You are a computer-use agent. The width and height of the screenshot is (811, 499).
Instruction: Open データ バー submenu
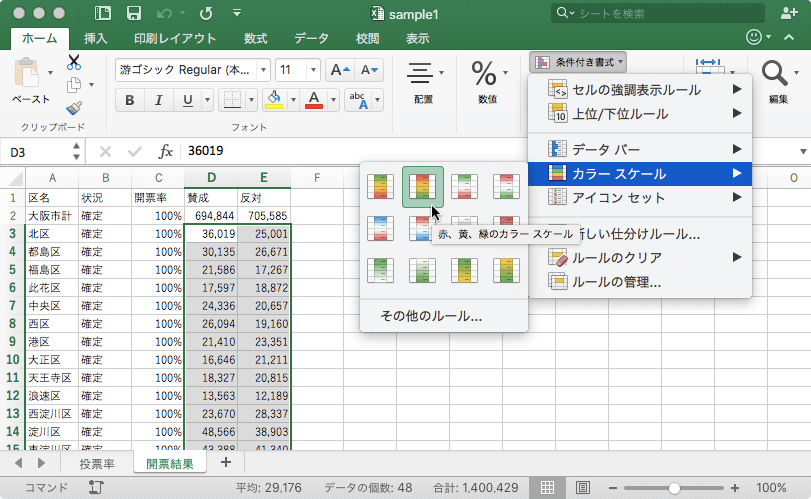tap(640, 149)
